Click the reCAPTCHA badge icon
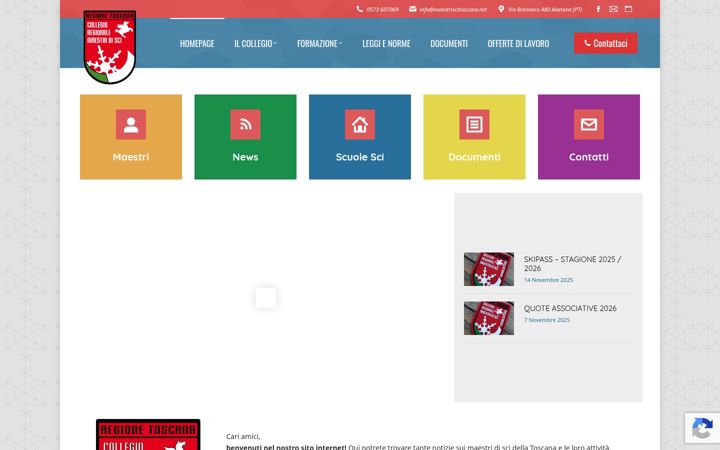 (x=702, y=429)
